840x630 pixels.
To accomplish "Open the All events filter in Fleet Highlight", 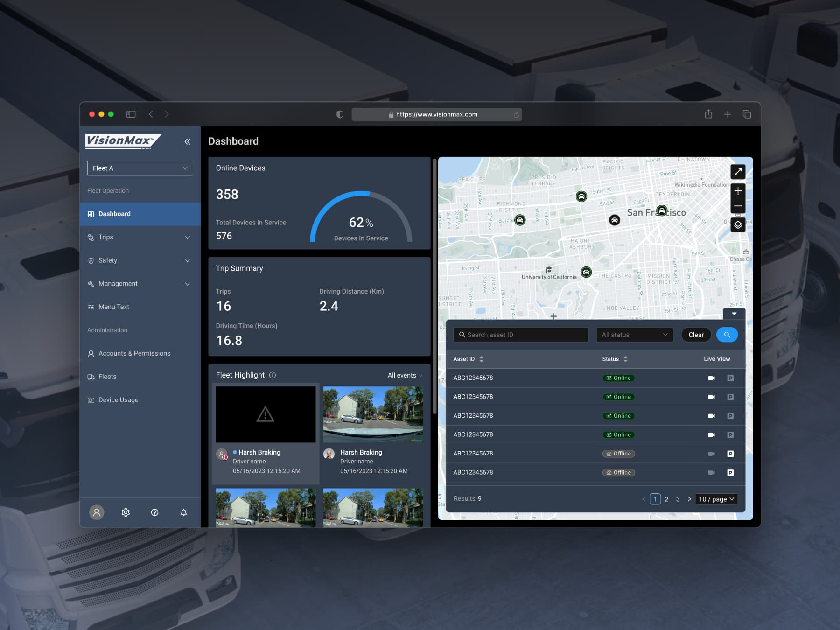I will 404,375.
